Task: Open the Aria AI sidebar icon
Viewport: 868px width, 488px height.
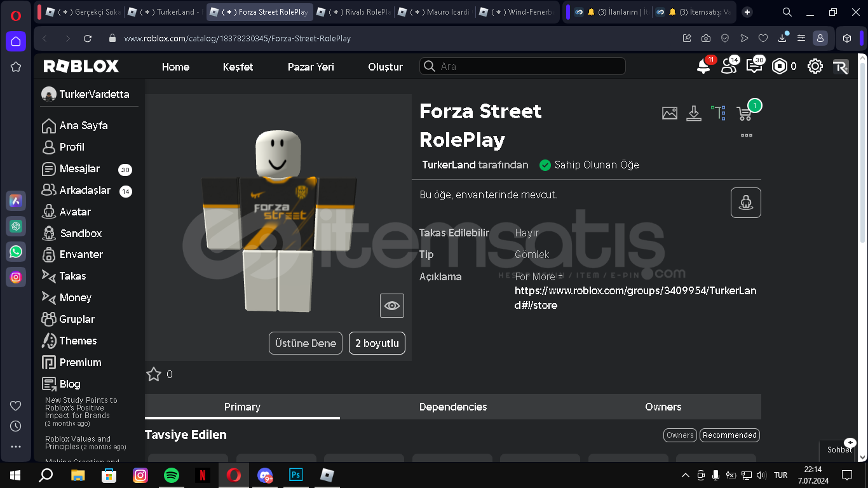Action: [x=16, y=201]
